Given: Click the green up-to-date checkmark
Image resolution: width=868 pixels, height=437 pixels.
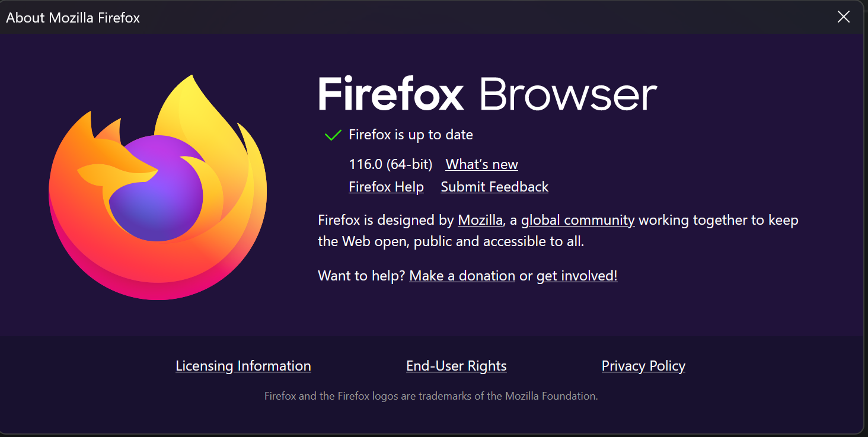Looking at the screenshot, I should (x=333, y=135).
